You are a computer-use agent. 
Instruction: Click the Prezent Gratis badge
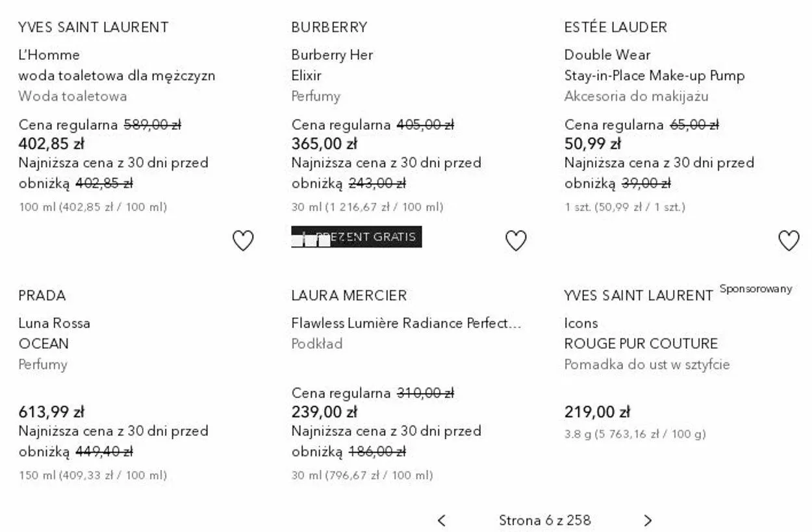click(x=357, y=237)
